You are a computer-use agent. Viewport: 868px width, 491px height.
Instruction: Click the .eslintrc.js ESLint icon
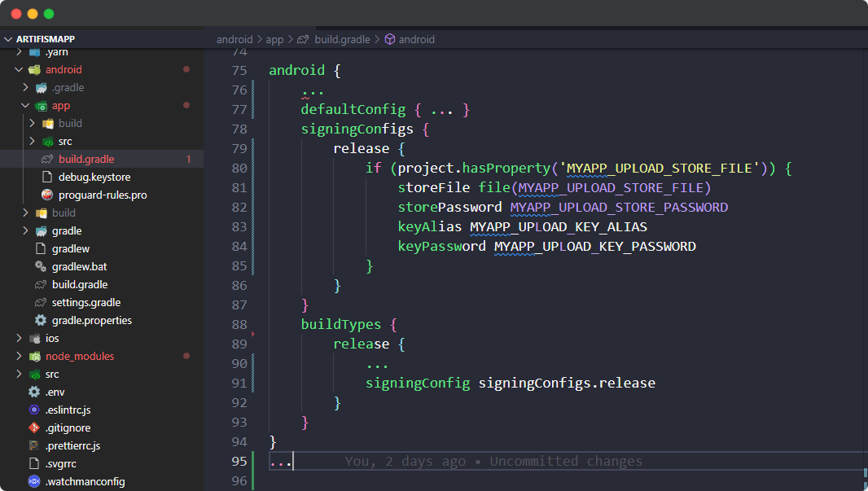point(34,410)
